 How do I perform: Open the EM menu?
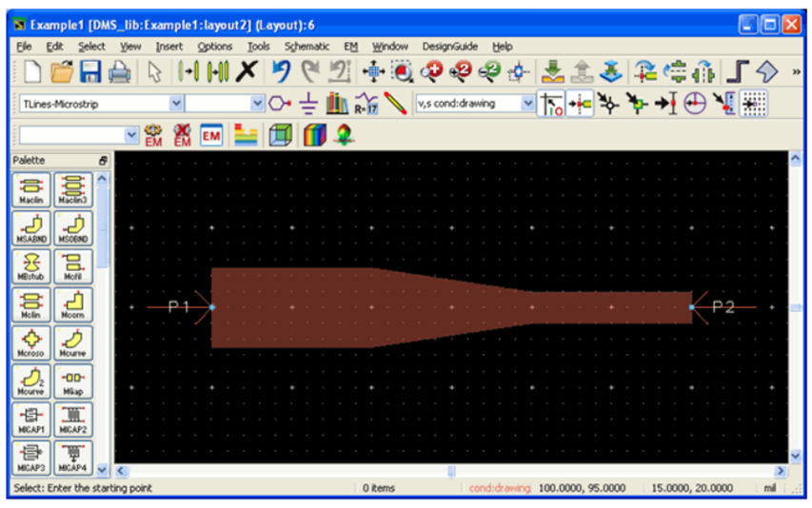[350, 47]
